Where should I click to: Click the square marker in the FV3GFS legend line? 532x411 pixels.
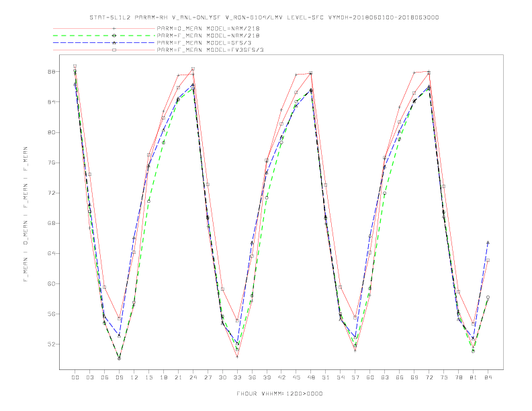114,50
